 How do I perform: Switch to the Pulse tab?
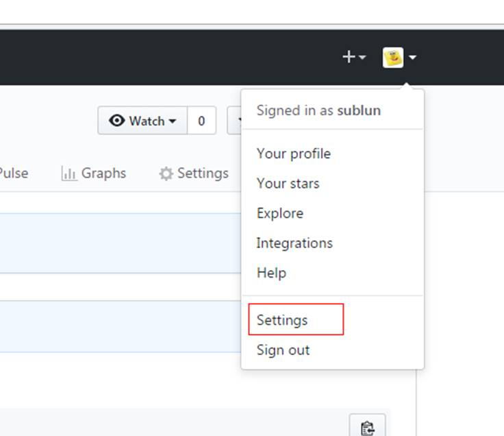(12, 173)
